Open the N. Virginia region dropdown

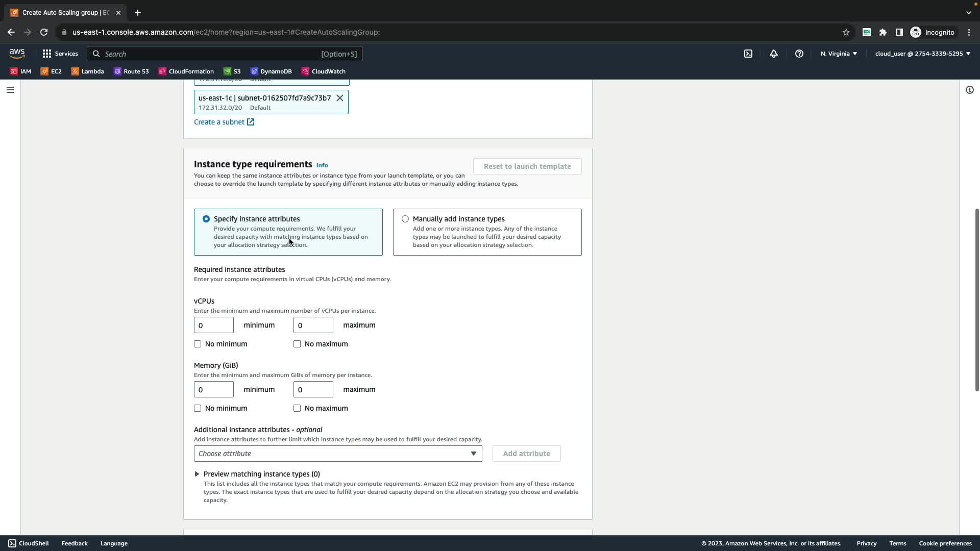pos(839,54)
